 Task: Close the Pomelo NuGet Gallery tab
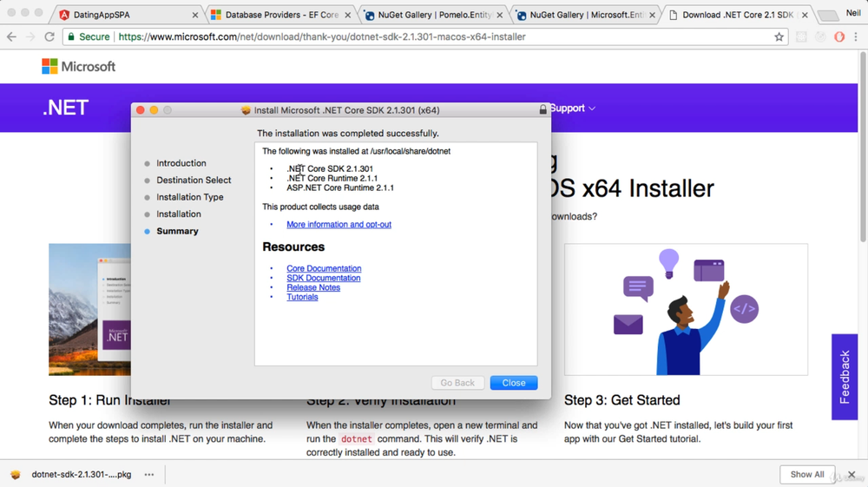click(500, 16)
